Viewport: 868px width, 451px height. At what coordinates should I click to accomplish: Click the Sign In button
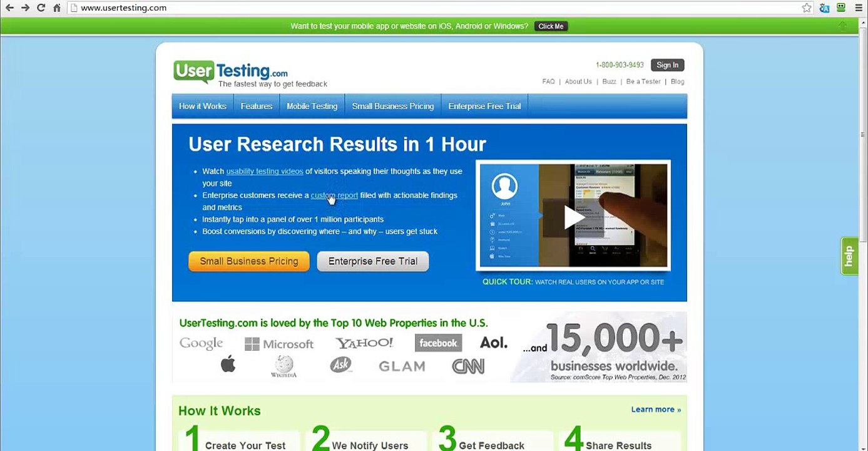[x=667, y=65]
